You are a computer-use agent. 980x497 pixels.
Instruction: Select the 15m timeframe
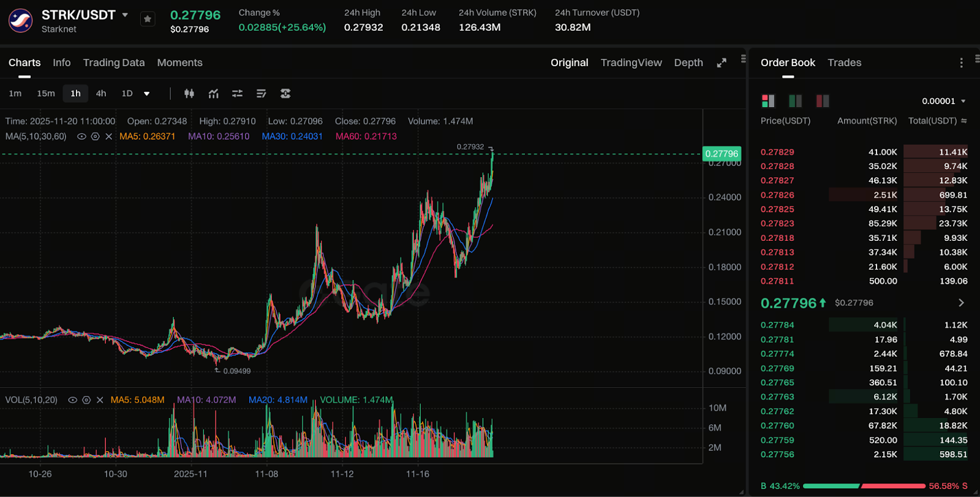46,93
